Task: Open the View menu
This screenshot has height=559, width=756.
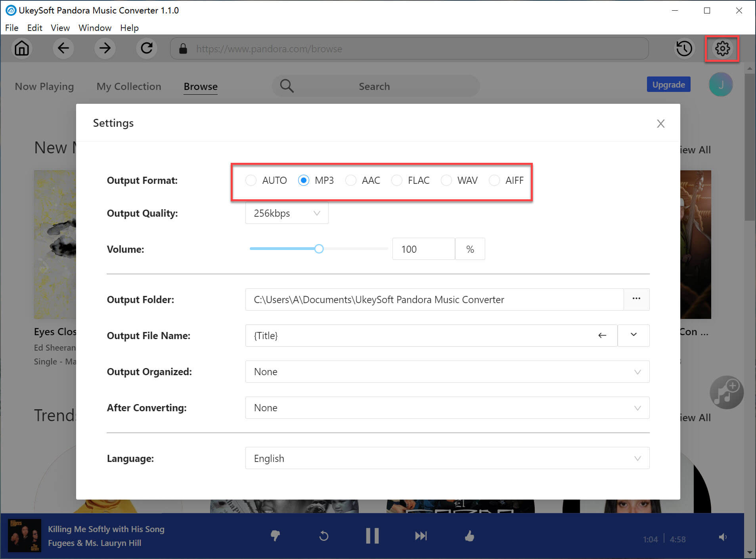Action: (x=60, y=28)
